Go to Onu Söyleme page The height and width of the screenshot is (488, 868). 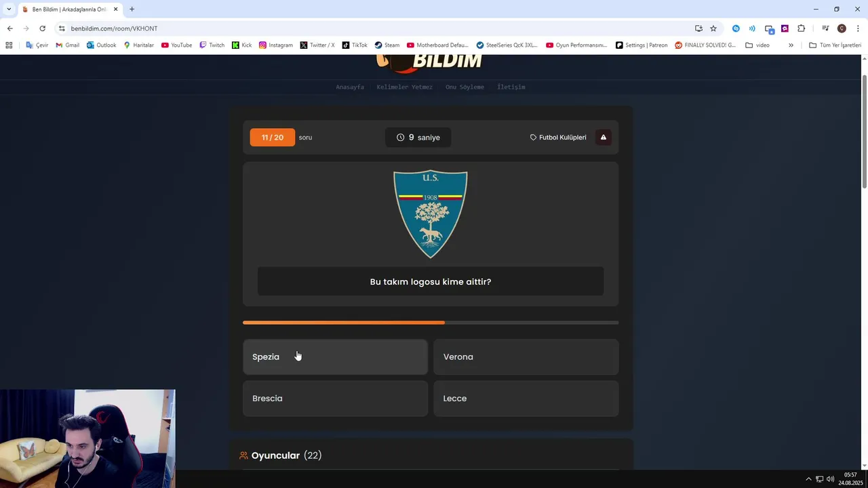point(465,87)
